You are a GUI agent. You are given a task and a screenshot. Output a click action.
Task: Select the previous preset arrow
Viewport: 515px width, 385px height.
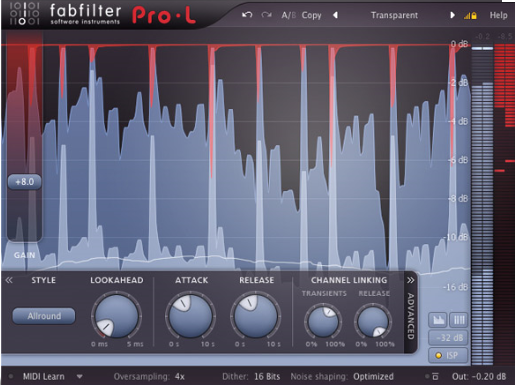(335, 15)
